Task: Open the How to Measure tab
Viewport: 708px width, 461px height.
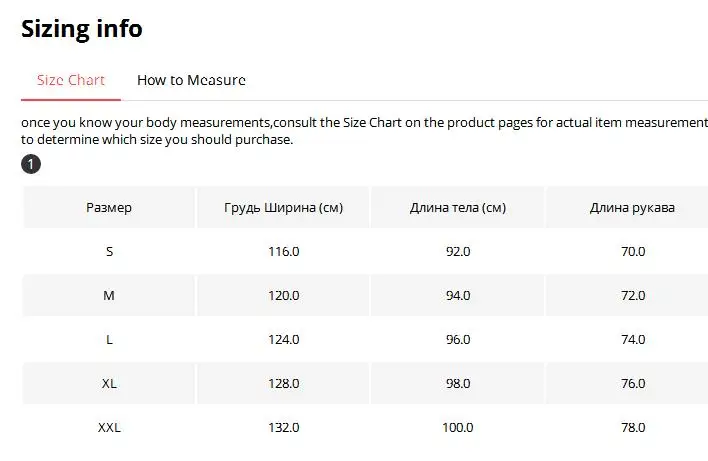Action: click(x=191, y=80)
